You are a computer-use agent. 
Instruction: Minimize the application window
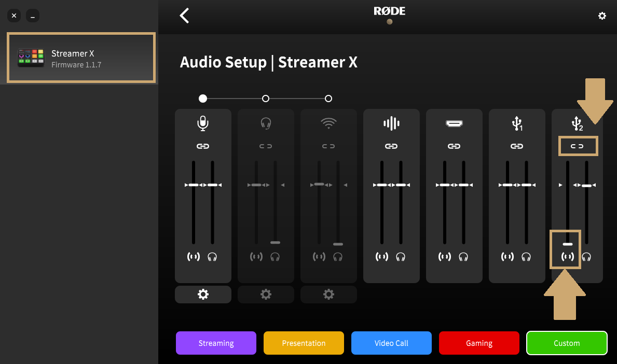click(x=33, y=16)
